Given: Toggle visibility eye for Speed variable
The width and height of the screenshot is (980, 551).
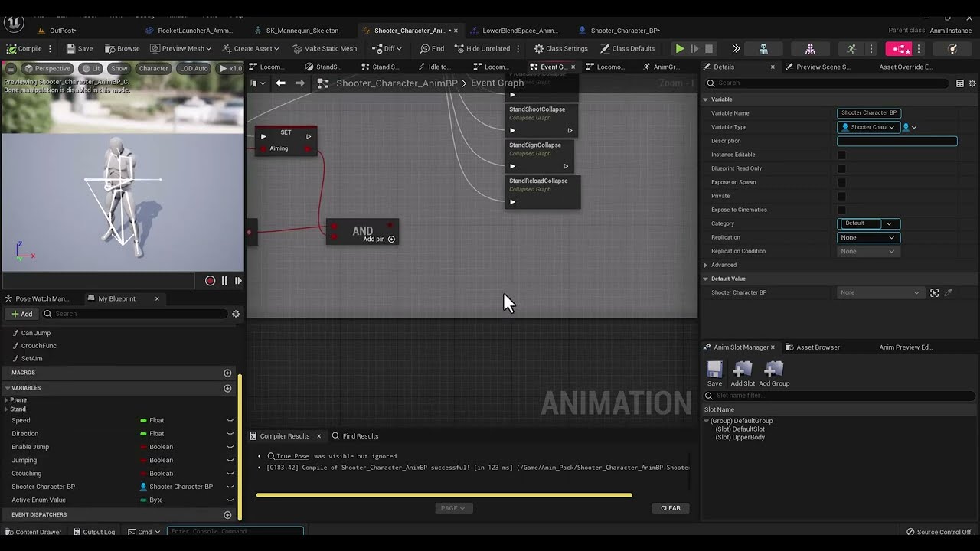Looking at the screenshot, I should (230, 420).
